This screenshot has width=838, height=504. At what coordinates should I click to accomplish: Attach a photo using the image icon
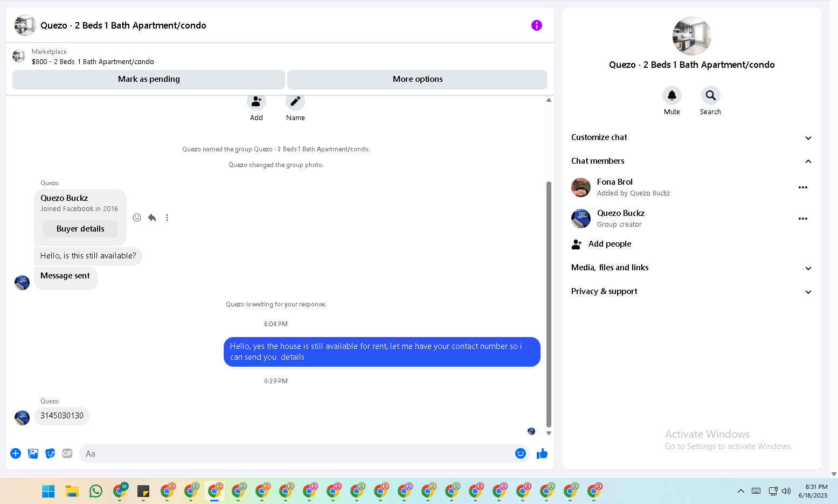coord(33,453)
